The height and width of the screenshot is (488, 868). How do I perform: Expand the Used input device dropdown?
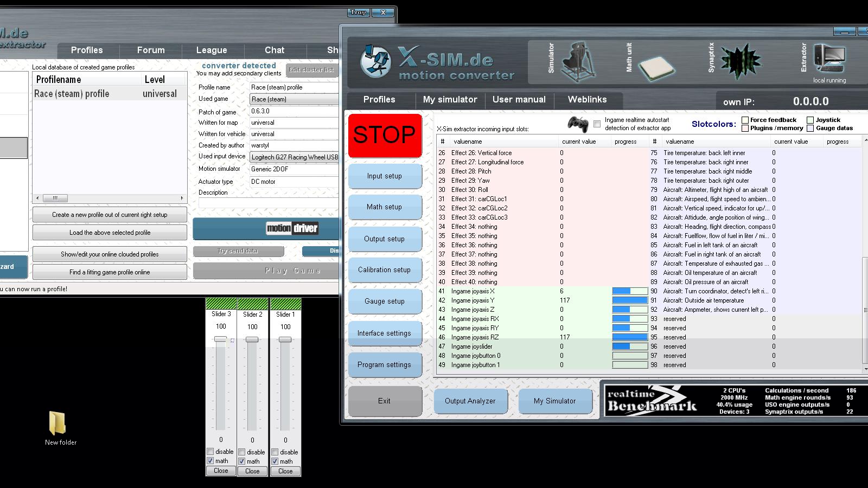pos(294,157)
